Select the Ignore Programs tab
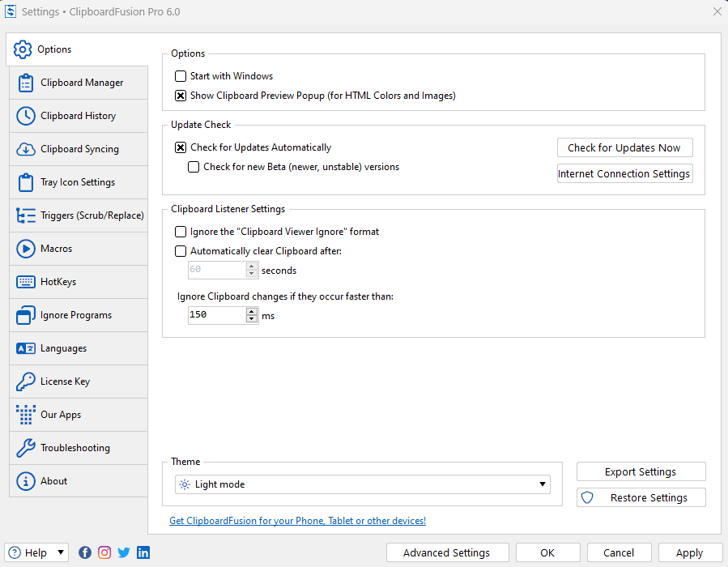The image size is (728, 567). (x=79, y=315)
